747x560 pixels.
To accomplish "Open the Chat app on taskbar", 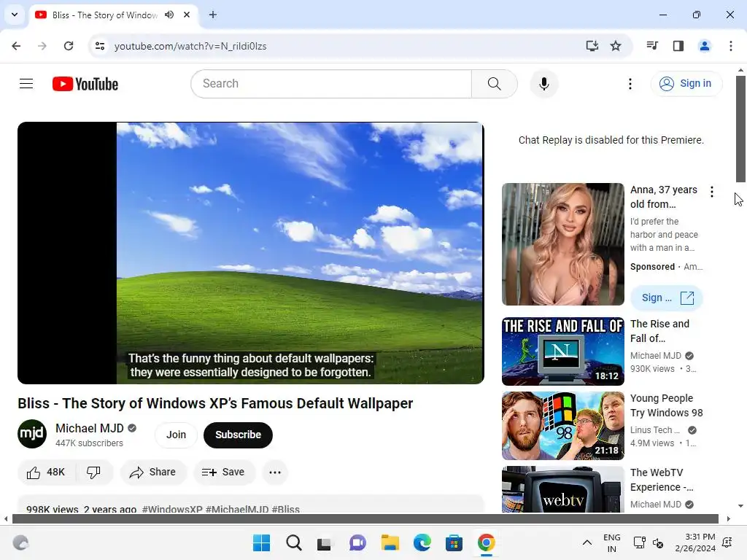I will pyautogui.click(x=357, y=542).
